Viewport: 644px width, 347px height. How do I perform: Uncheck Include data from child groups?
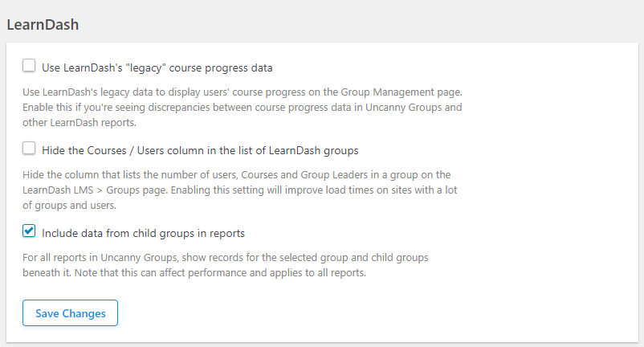tap(30, 232)
